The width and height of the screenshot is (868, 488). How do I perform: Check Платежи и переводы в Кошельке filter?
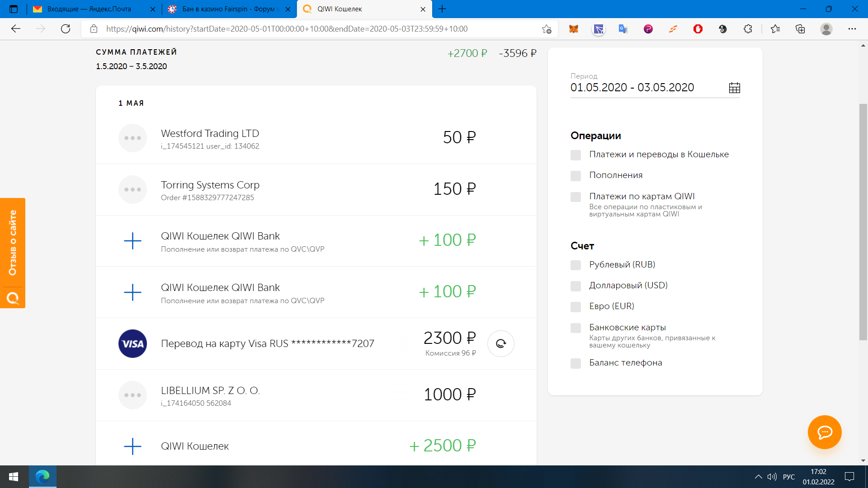[576, 155]
